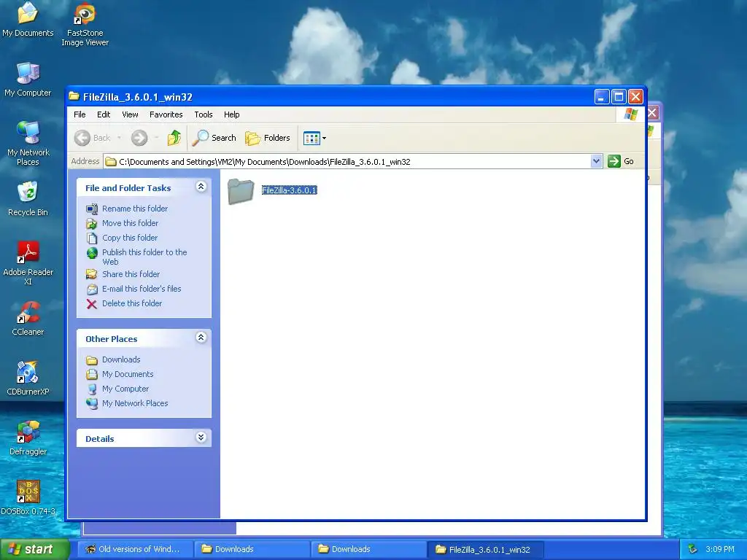Click the Forward arrow button
The image size is (747, 560).
[139, 138]
